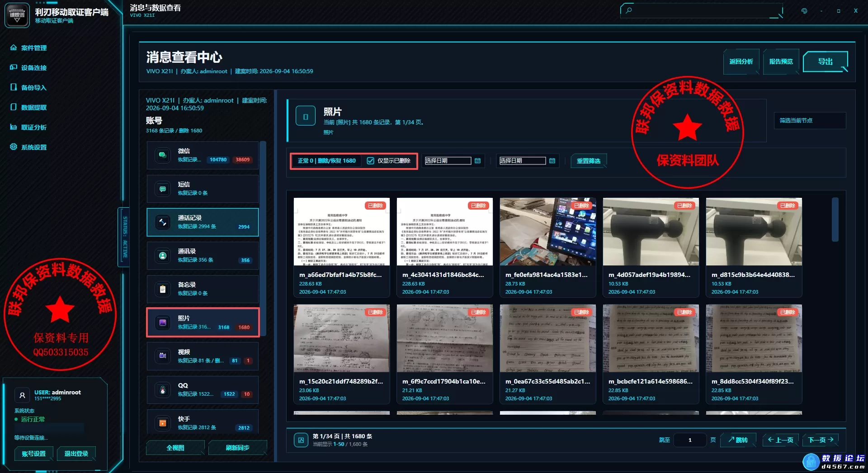Click the calendar icon of the first date field
This screenshot has height=473, width=868.
[x=477, y=161]
